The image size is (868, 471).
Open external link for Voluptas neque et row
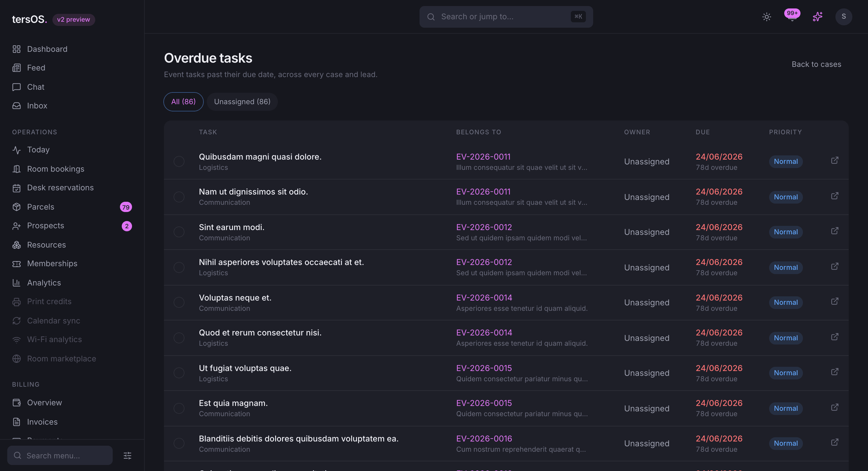coord(835,301)
